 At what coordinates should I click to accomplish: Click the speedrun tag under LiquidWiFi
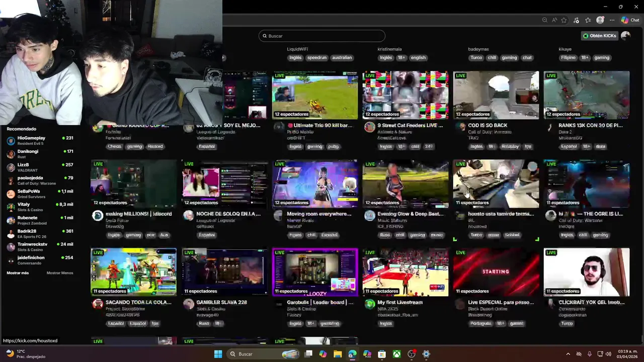[x=317, y=58]
